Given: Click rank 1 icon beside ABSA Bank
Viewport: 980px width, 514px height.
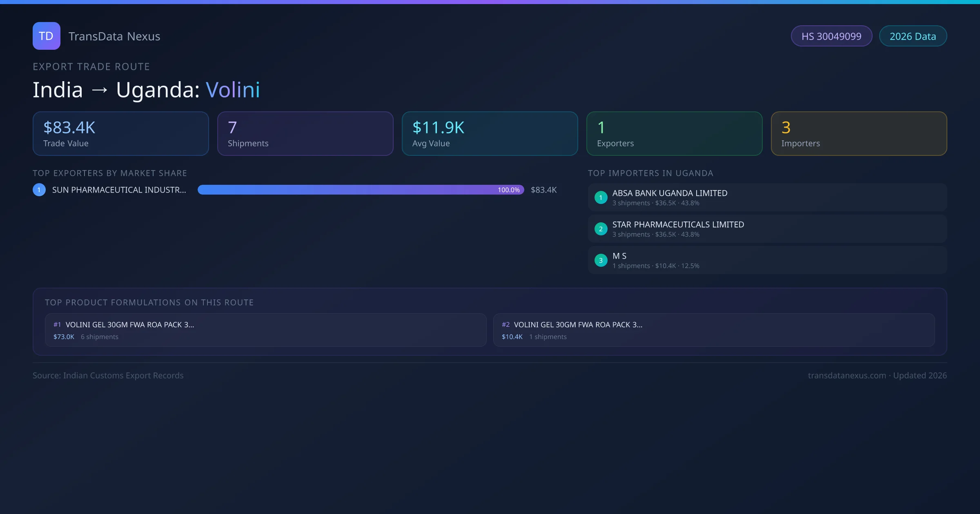Looking at the screenshot, I should (x=601, y=197).
